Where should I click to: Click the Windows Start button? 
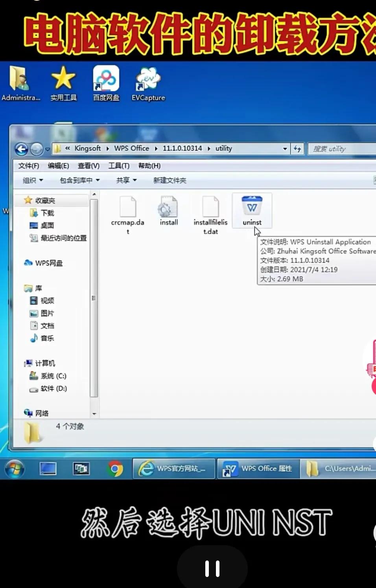point(15,469)
